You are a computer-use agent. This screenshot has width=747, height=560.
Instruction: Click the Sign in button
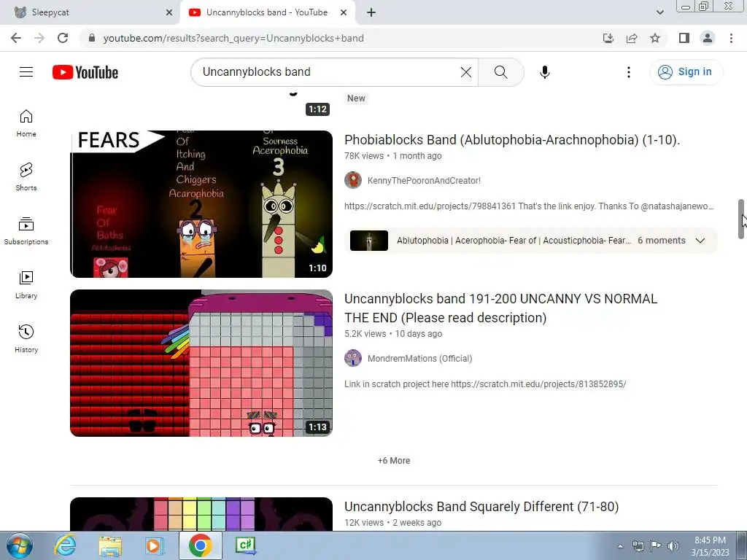click(x=686, y=72)
